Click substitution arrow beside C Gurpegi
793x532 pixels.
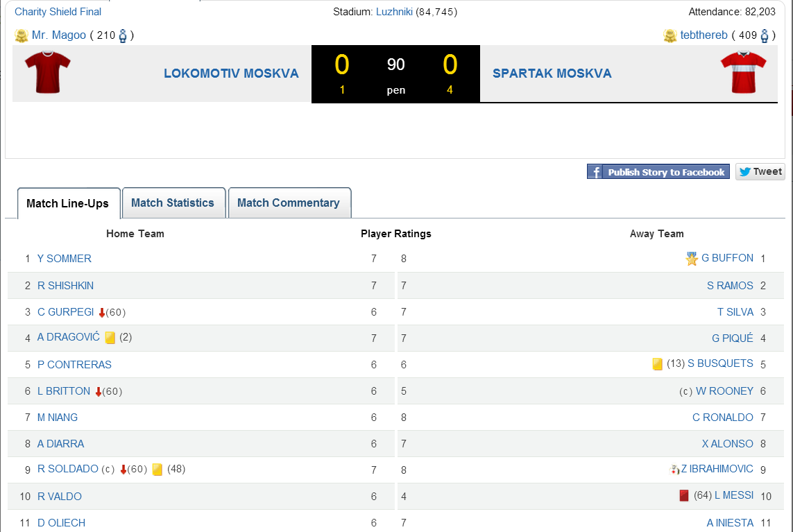pyautogui.click(x=101, y=313)
